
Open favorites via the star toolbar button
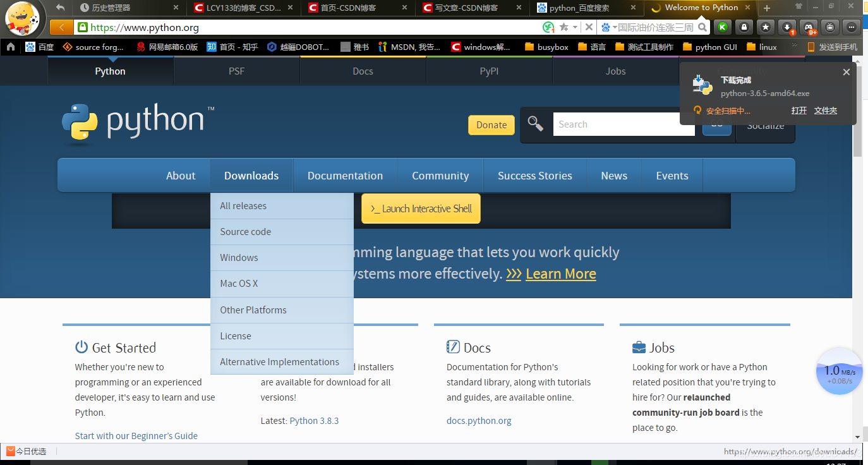[x=766, y=27]
